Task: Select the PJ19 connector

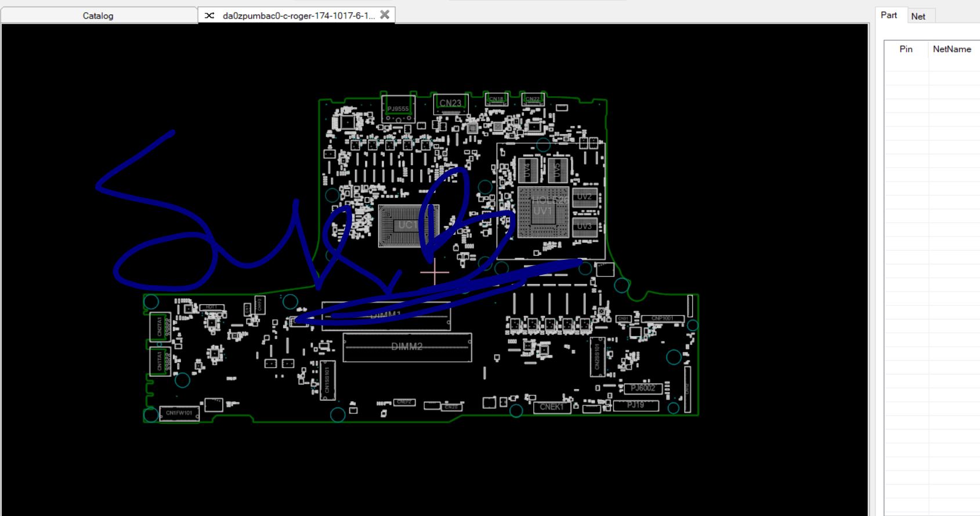Action: click(635, 405)
